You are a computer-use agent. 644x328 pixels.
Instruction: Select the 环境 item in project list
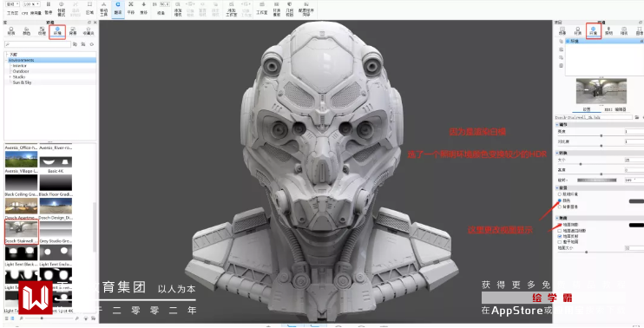pos(604,41)
